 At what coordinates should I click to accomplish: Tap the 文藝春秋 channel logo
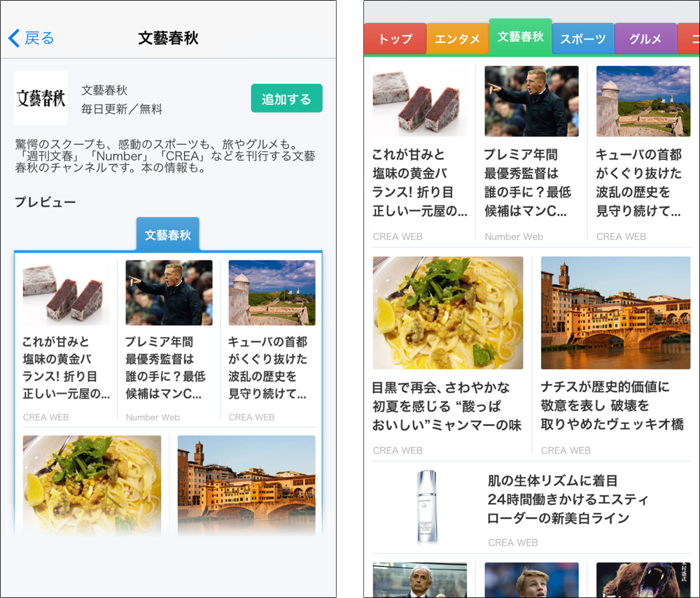coord(41,98)
